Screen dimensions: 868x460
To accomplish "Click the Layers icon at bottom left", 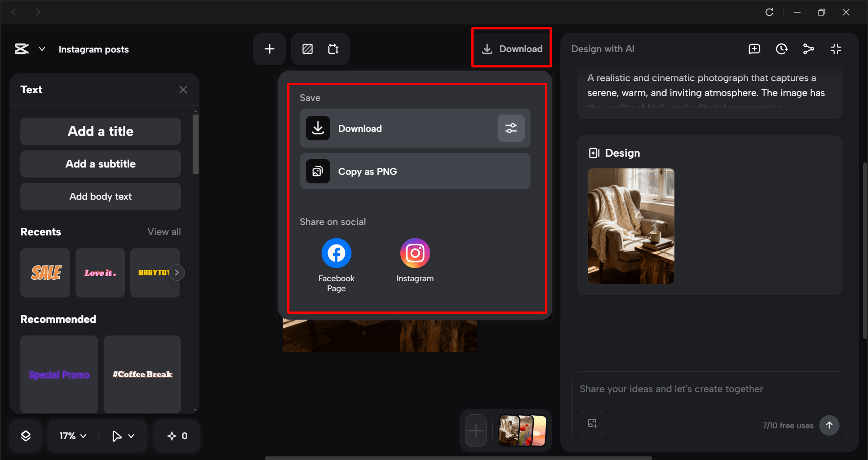I will click(x=26, y=436).
